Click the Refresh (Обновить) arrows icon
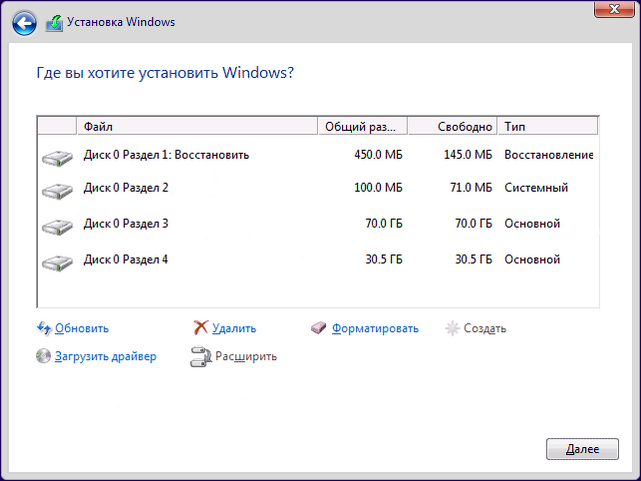 [43, 327]
